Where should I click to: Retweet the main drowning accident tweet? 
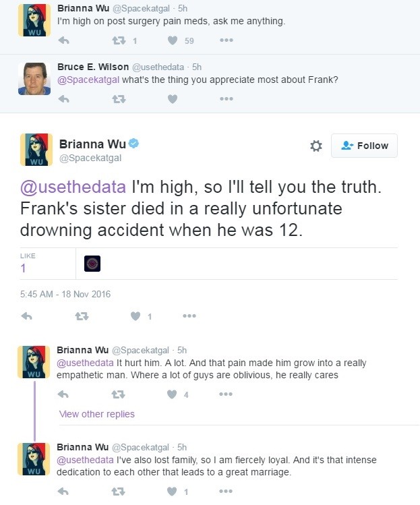(x=82, y=316)
